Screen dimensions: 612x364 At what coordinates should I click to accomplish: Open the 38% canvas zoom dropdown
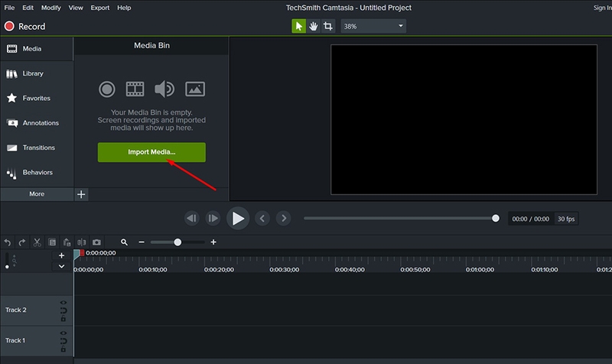(x=373, y=26)
